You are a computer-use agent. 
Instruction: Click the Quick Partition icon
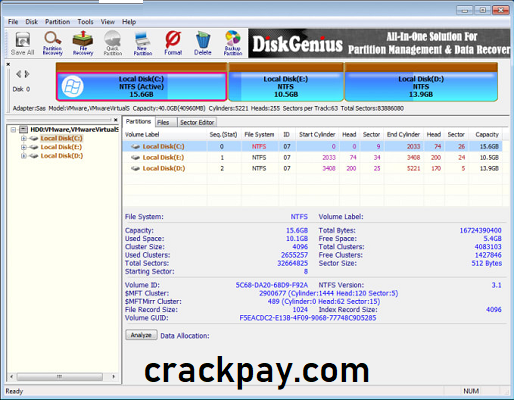113,43
